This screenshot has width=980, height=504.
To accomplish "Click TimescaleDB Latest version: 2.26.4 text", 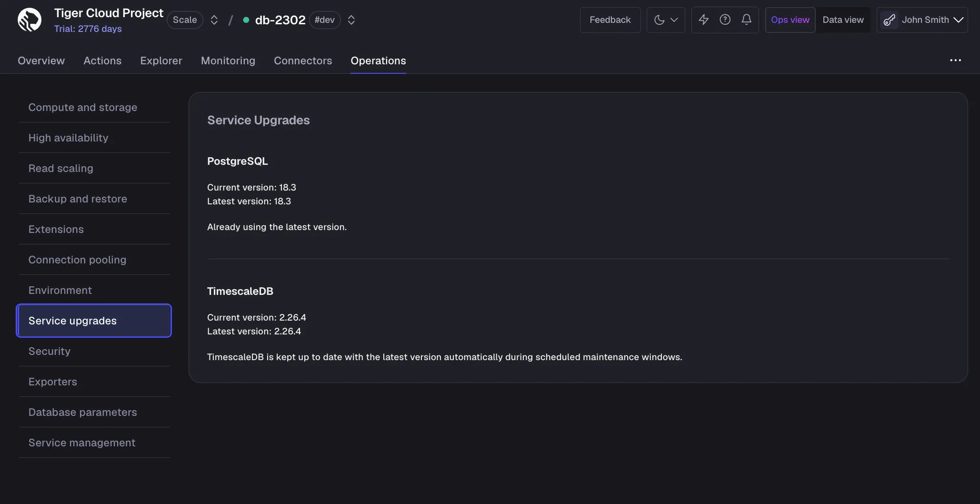I will pos(254,331).
